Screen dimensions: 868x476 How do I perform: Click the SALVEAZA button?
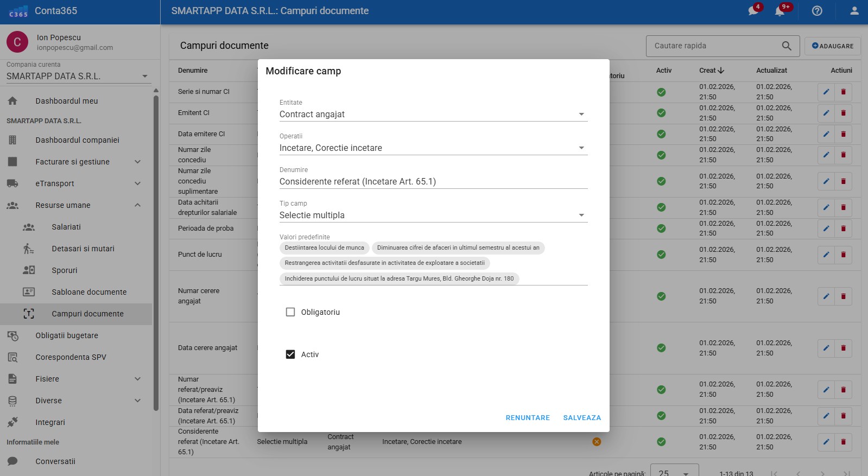pos(582,418)
